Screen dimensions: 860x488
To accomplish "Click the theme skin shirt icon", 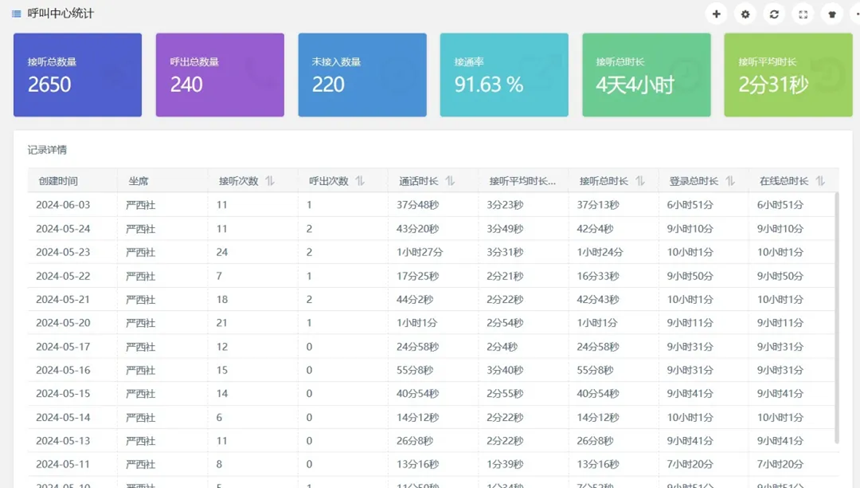I will coord(832,14).
